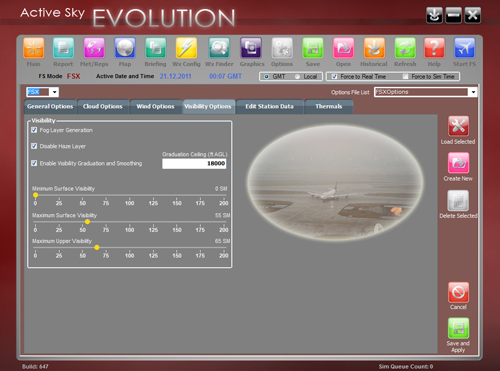Image resolution: width=500 pixels, height=371 pixels.
Task: Switch to the General Options tab
Action: tap(50, 107)
